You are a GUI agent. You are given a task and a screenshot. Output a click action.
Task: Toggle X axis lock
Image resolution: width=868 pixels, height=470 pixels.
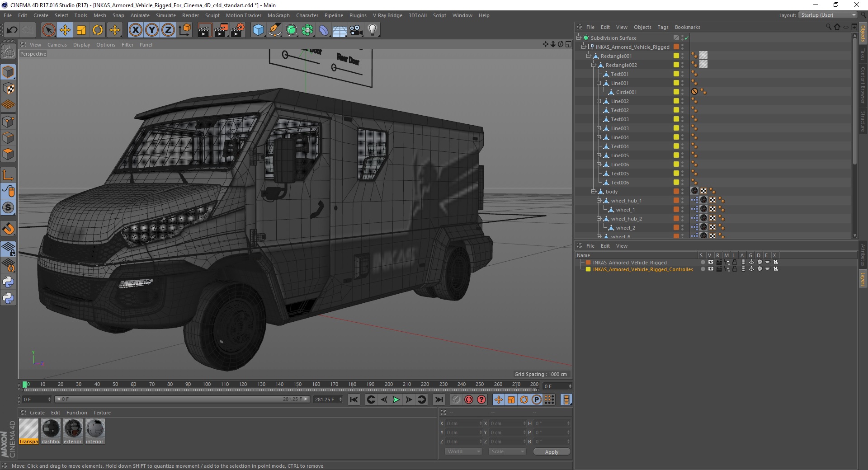tap(135, 30)
